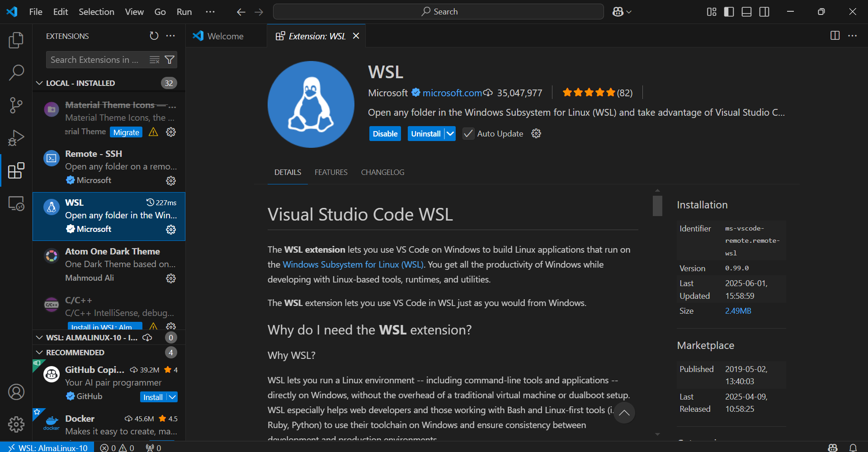Open WSL extension settings gear beside Auto Update
Viewport: 868px width, 452px height.
[x=536, y=133]
